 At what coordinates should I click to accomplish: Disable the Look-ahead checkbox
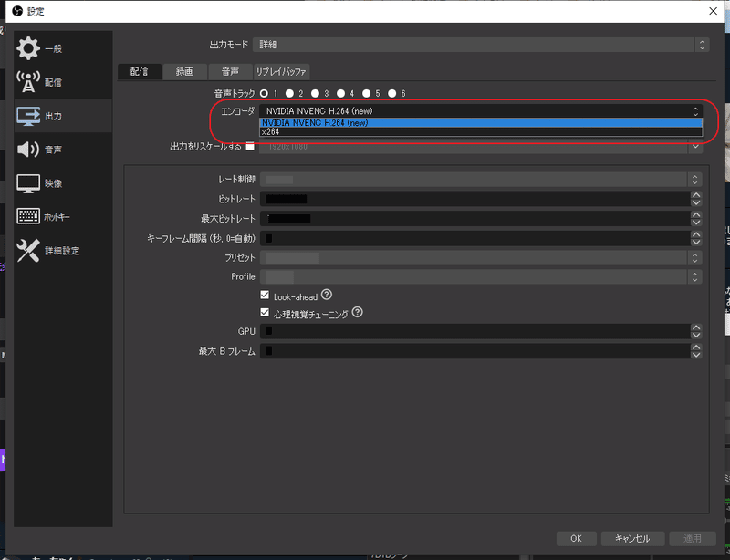click(x=265, y=296)
